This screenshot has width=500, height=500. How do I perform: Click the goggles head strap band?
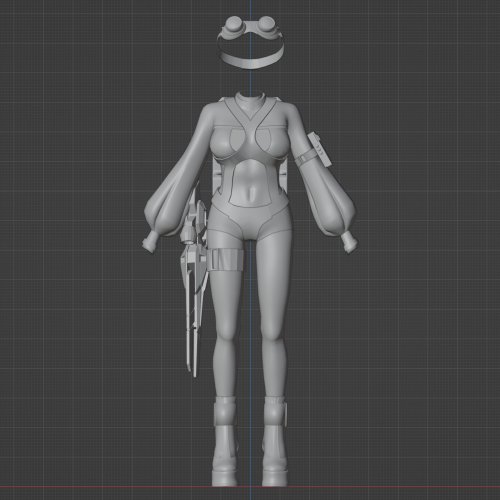point(251,61)
